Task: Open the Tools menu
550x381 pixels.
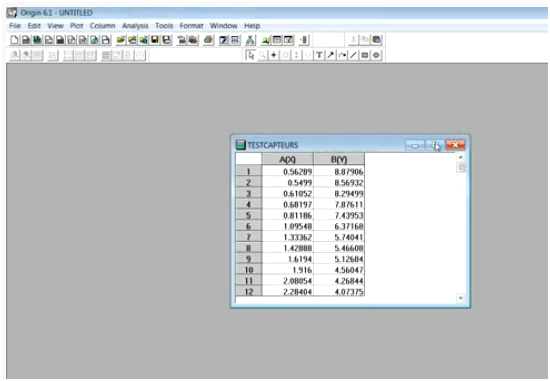Action: pos(164,26)
